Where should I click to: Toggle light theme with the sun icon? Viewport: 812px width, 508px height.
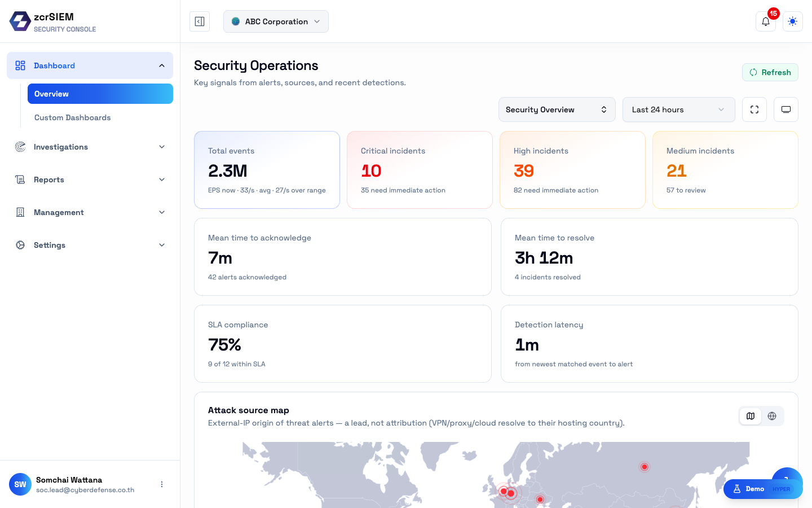tap(793, 21)
